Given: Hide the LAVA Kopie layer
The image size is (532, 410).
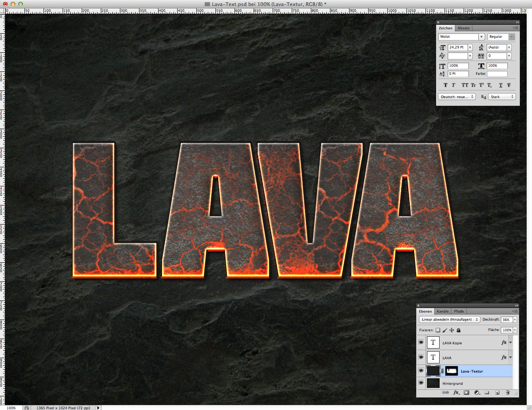Looking at the screenshot, I should (421, 342).
